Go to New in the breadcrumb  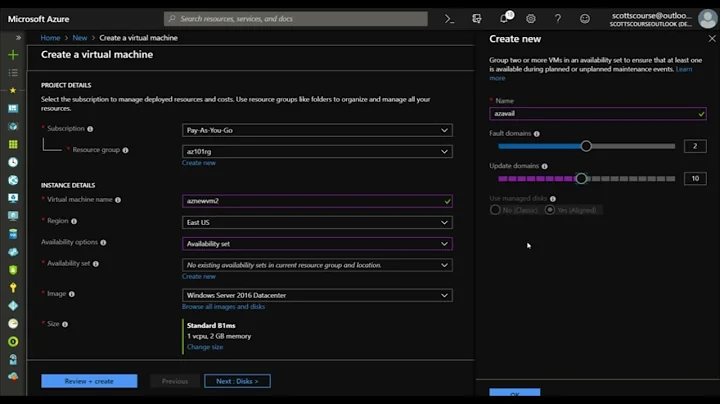point(79,38)
